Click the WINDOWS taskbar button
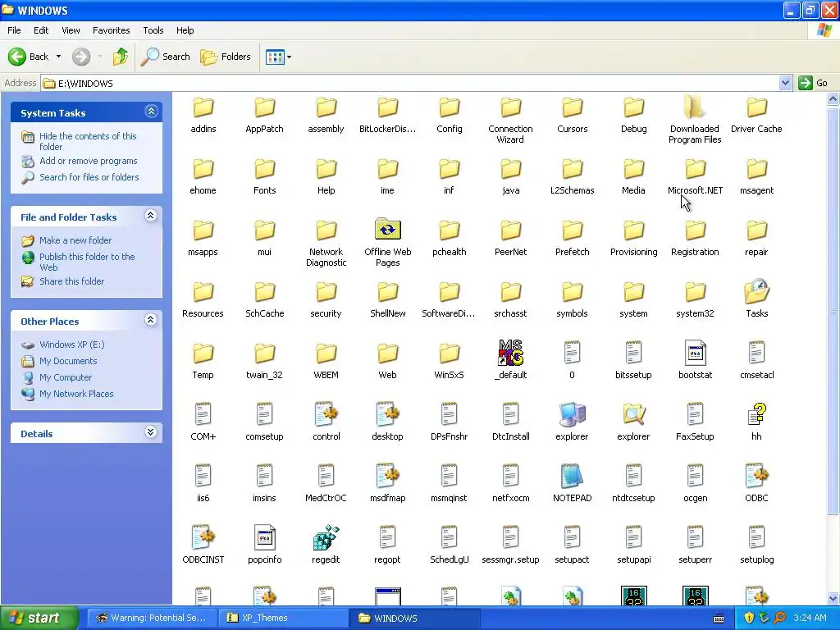 tap(415, 619)
